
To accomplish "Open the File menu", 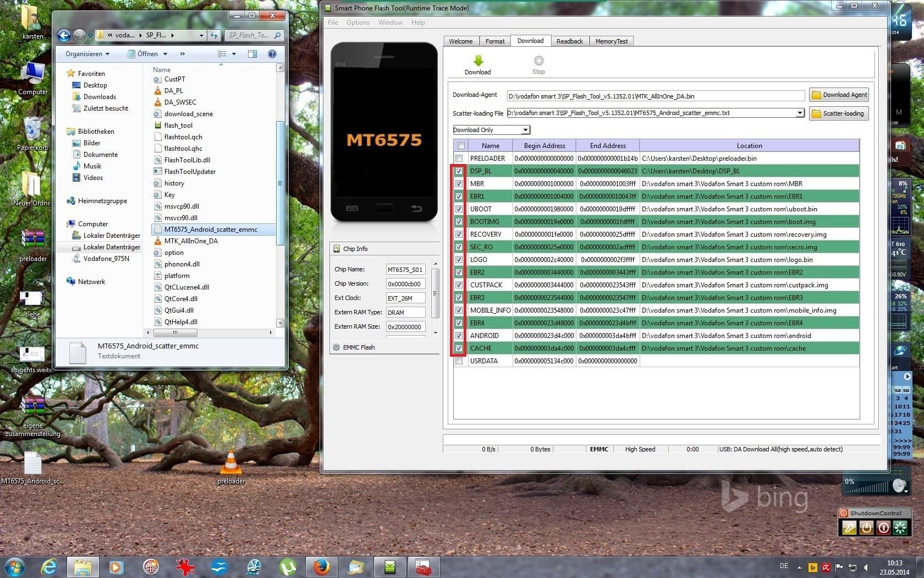I will (333, 23).
